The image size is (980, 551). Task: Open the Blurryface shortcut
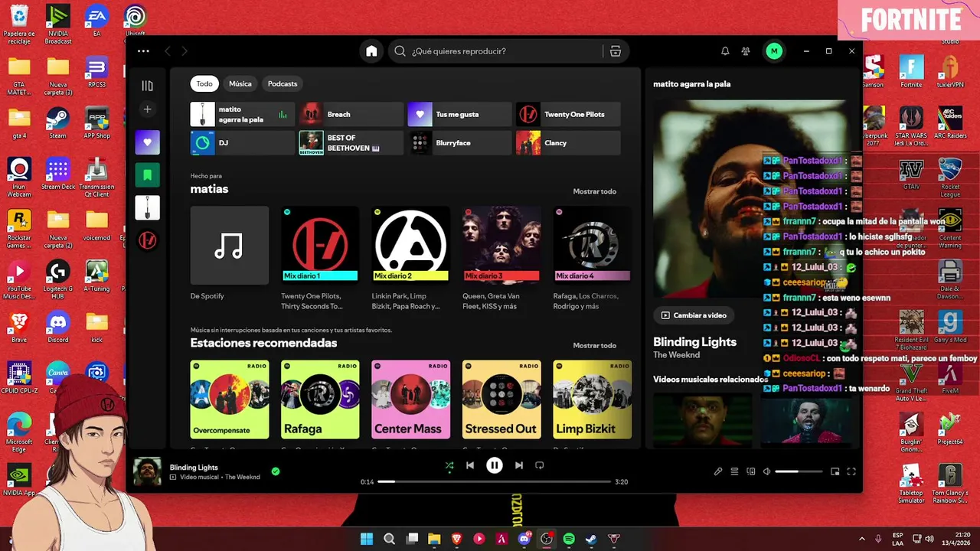pos(459,143)
